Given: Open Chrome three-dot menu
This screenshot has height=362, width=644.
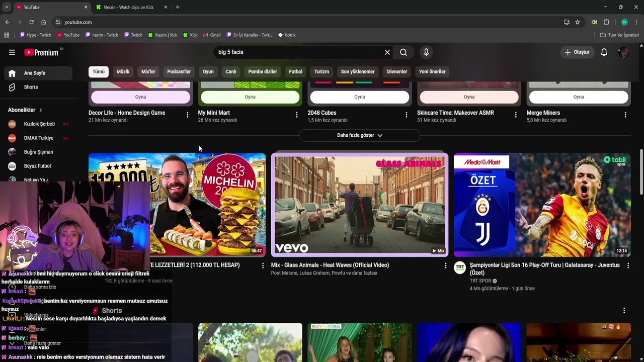Looking at the screenshot, I should [x=636, y=22].
